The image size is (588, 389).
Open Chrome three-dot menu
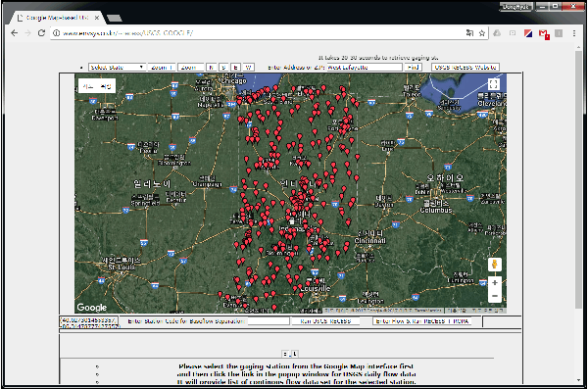(x=574, y=33)
